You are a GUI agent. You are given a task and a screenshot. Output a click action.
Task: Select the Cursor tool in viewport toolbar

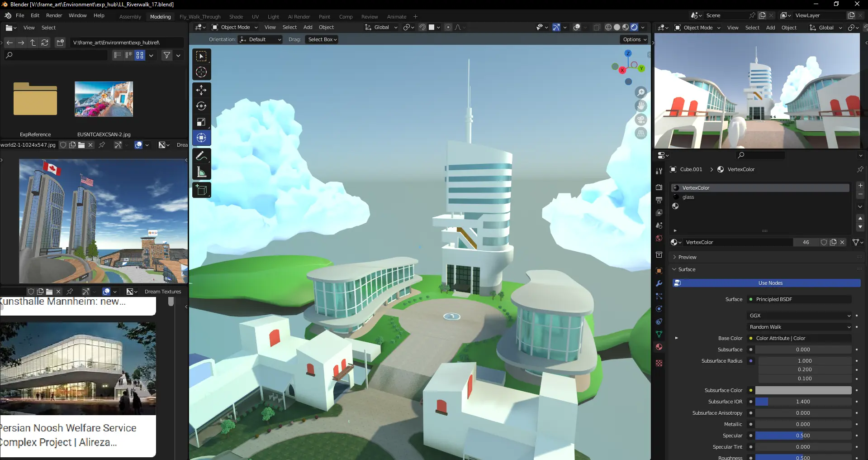tap(201, 72)
